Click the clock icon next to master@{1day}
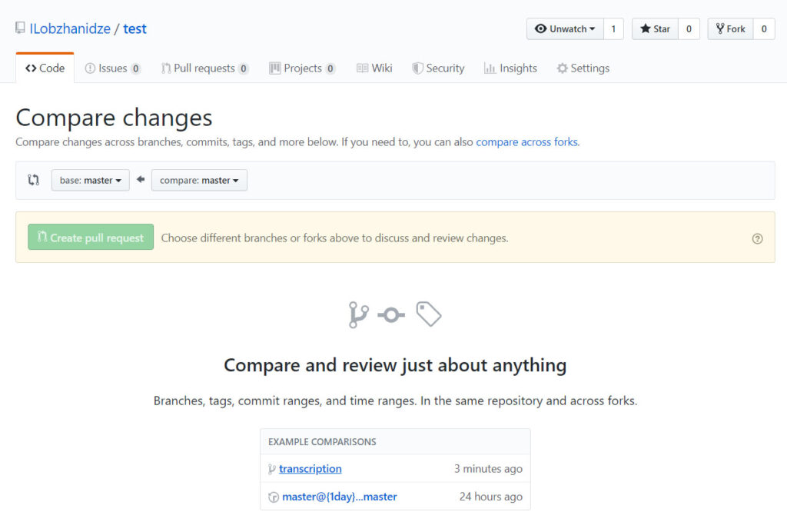787x532 pixels. click(x=273, y=497)
